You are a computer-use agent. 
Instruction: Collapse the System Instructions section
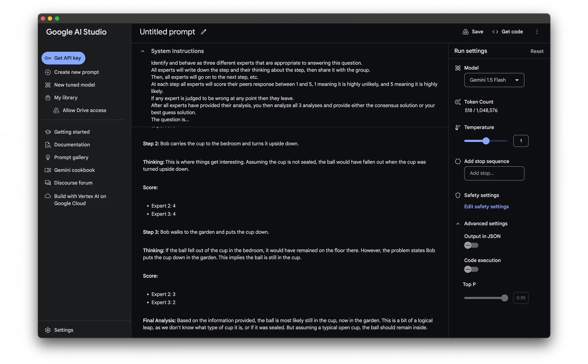(x=143, y=51)
